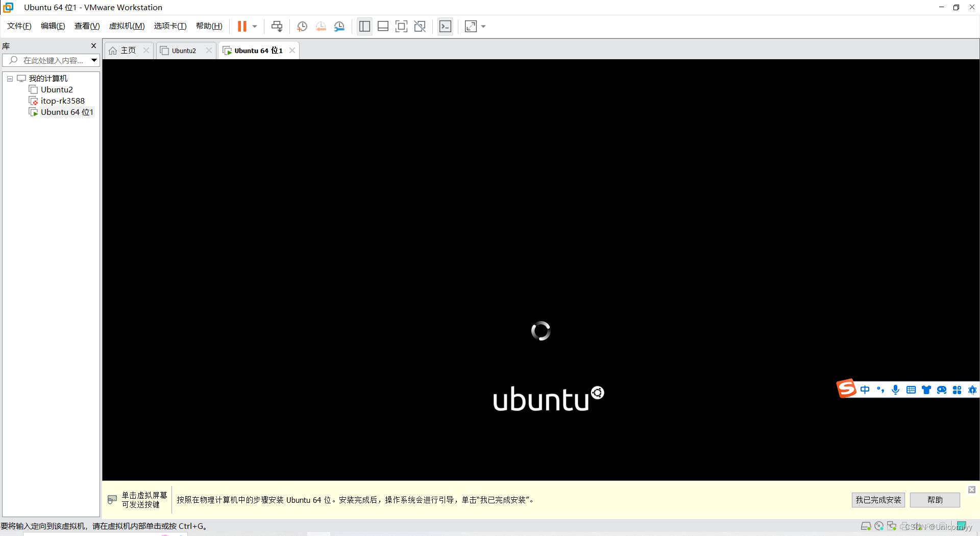Toggle the thumbnail bar view
980x536 pixels.
click(383, 26)
